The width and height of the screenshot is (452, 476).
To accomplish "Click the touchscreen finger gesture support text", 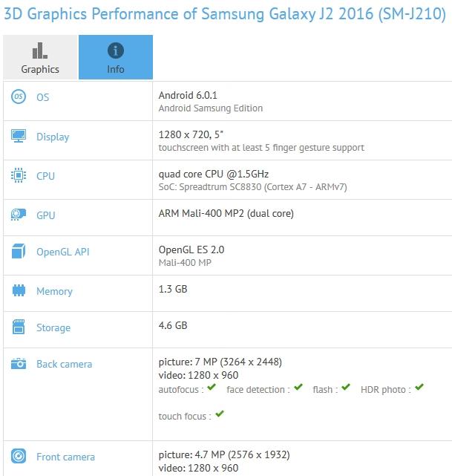I will [x=261, y=148].
